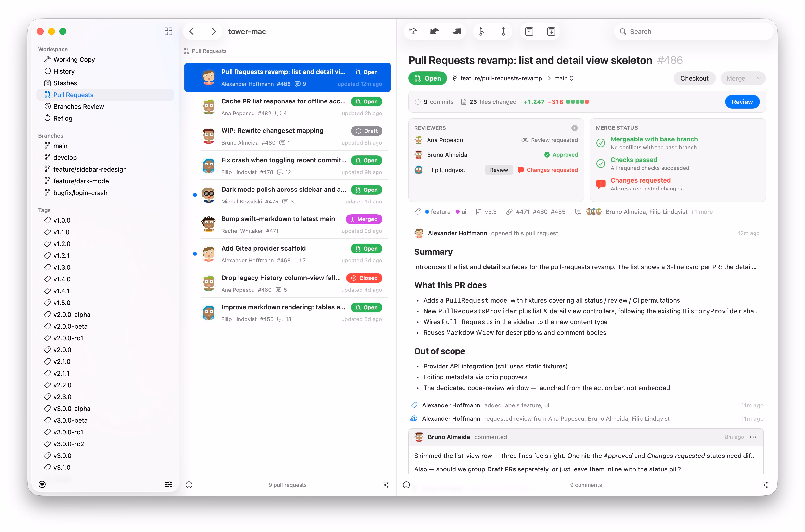Screen dimensions: 805x532
Task: Click the 23 files changed stat
Action: (489, 102)
